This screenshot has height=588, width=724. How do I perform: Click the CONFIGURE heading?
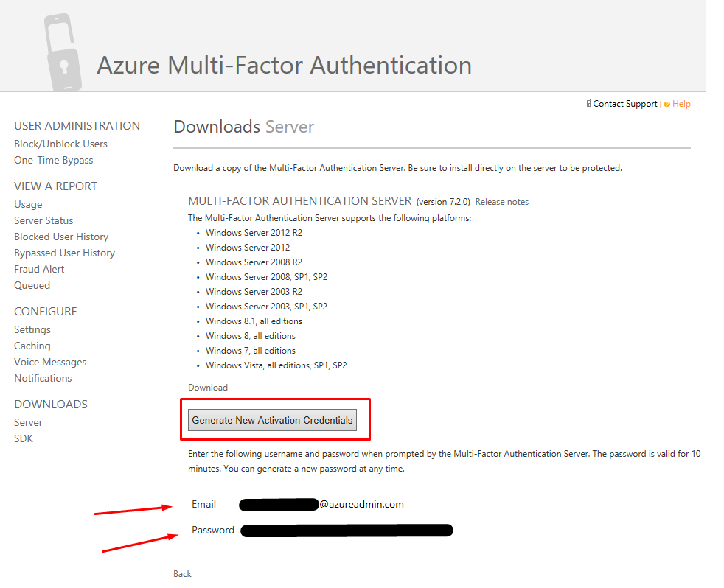coord(46,312)
